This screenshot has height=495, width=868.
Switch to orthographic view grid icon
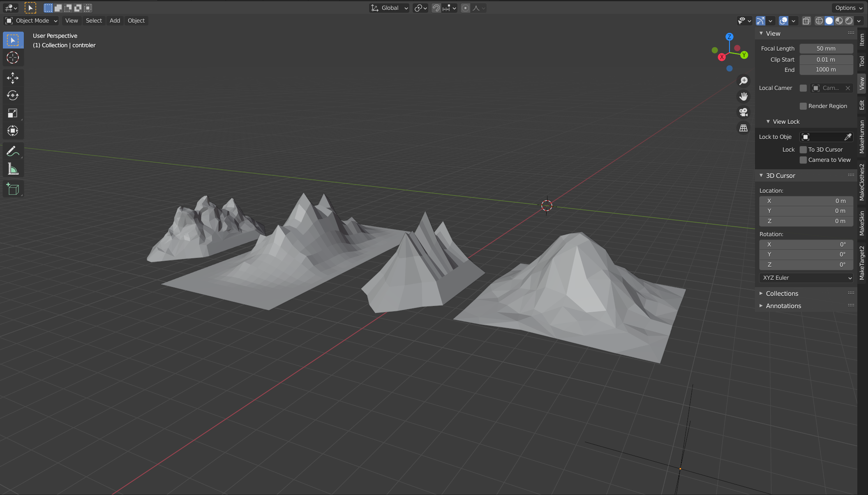[x=743, y=128]
